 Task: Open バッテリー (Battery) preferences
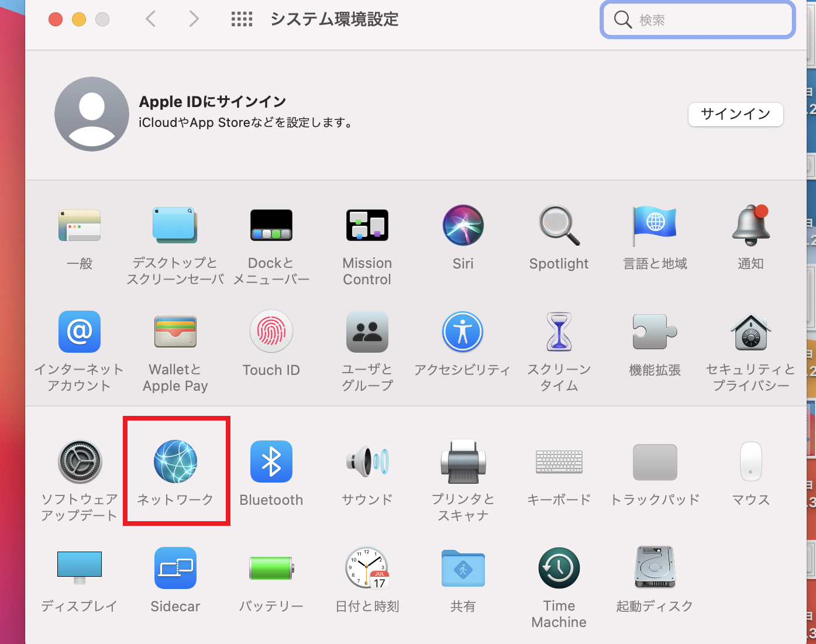coord(271,568)
